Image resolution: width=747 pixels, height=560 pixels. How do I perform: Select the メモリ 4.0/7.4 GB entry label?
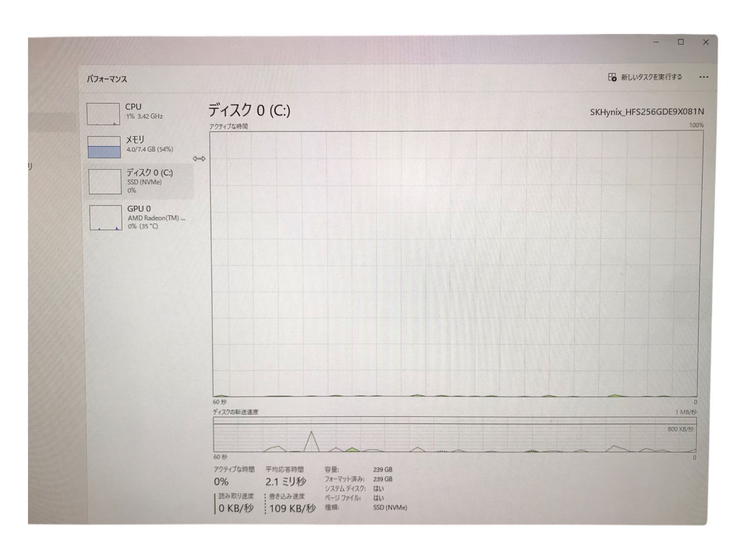tap(149, 144)
